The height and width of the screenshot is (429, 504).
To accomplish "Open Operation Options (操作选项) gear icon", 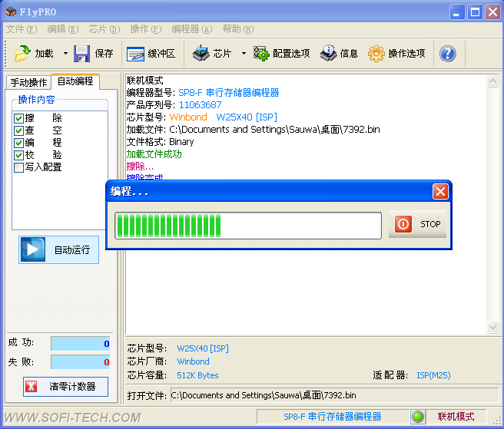I will pos(376,54).
